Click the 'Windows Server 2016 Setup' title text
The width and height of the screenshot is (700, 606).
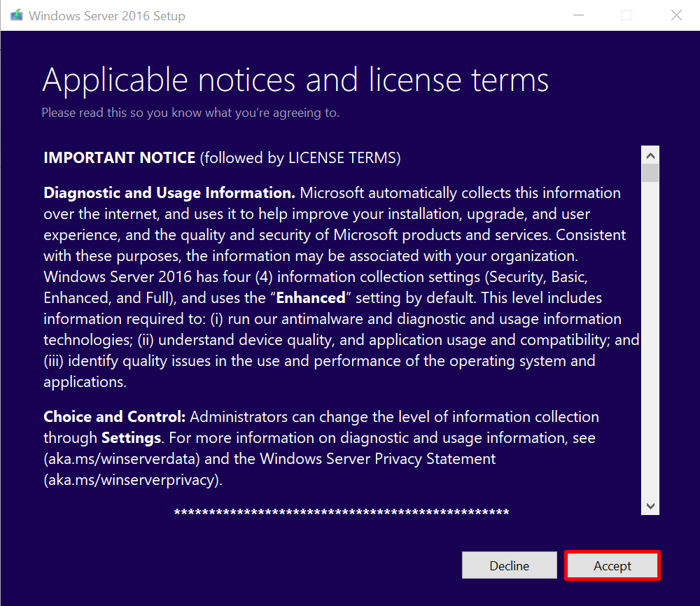107,15
